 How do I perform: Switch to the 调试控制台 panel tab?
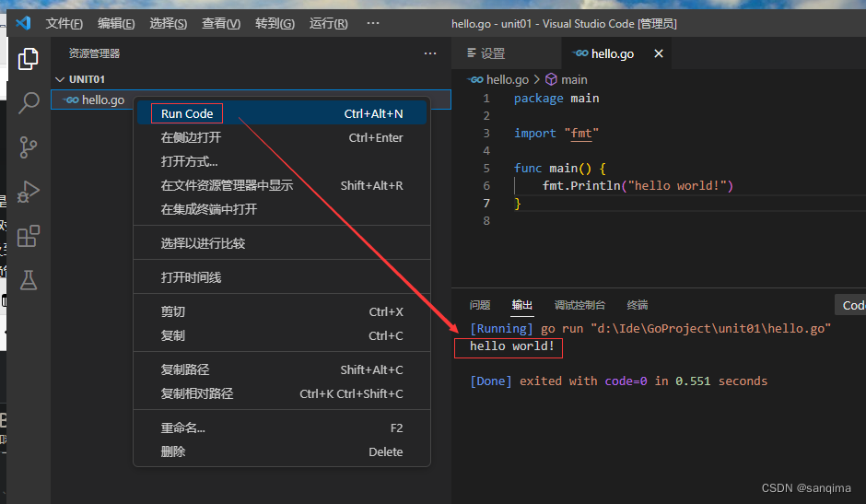tap(579, 305)
